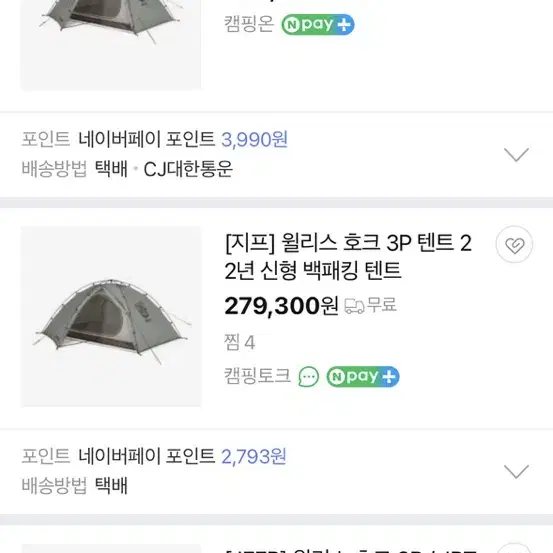This screenshot has height=553, width=553.
Task: Click the 캠핑온 seller name
Action: pos(249,24)
